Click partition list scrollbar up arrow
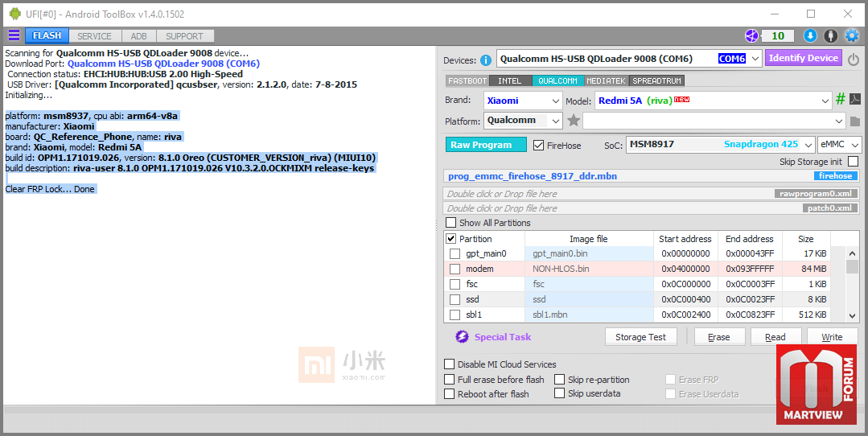 click(853, 253)
